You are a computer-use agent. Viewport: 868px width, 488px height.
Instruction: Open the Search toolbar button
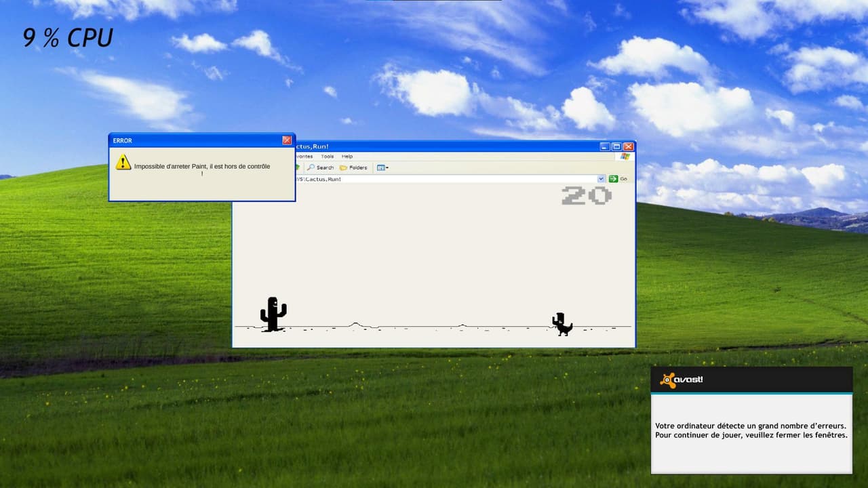(x=320, y=167)
